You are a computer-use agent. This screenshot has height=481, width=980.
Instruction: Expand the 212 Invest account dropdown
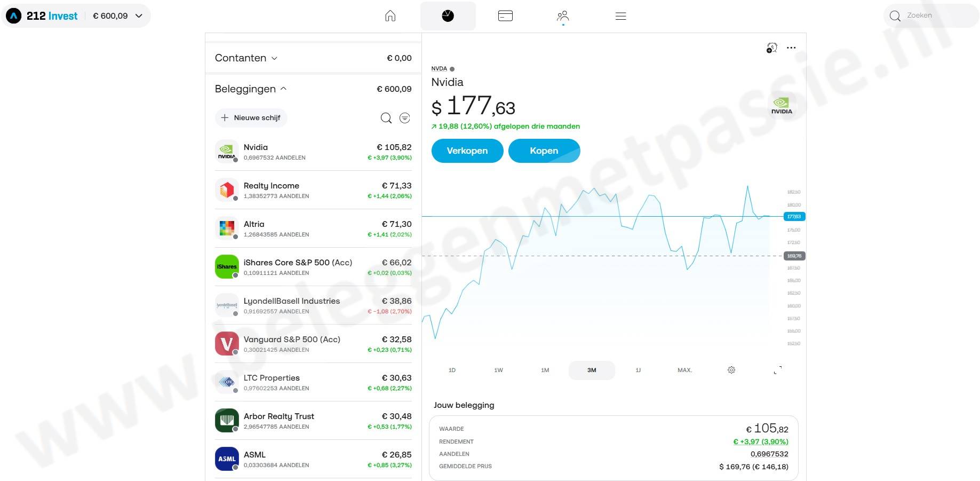click(139, 16)
